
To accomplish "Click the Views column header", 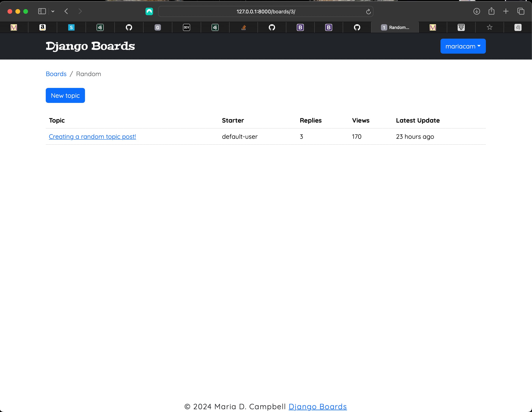I will tap(361, 120).
